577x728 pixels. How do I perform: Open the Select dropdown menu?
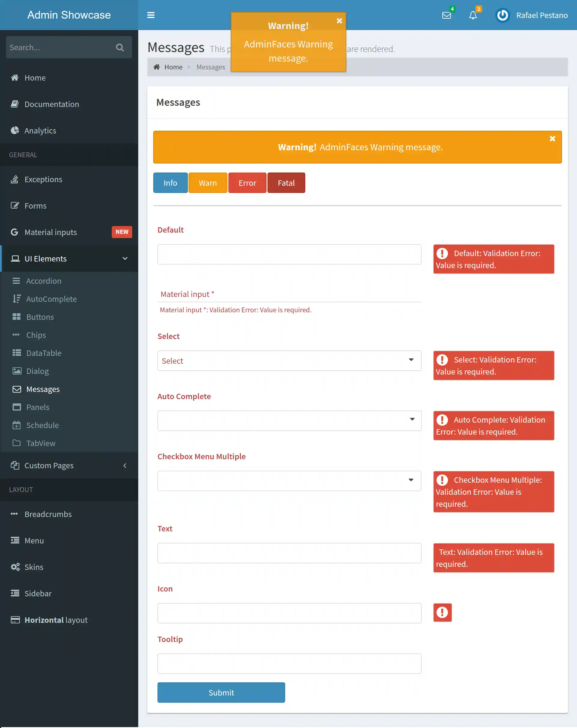coord(411,360)
